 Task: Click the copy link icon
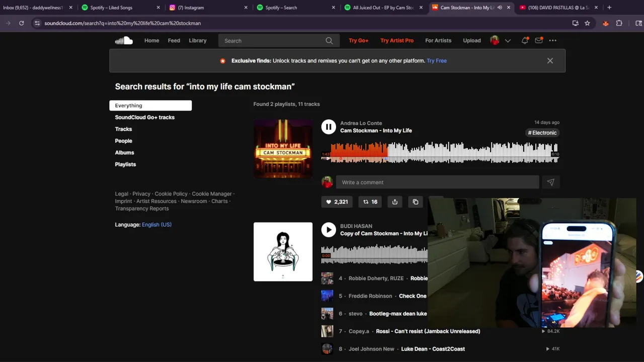point(416,202)
